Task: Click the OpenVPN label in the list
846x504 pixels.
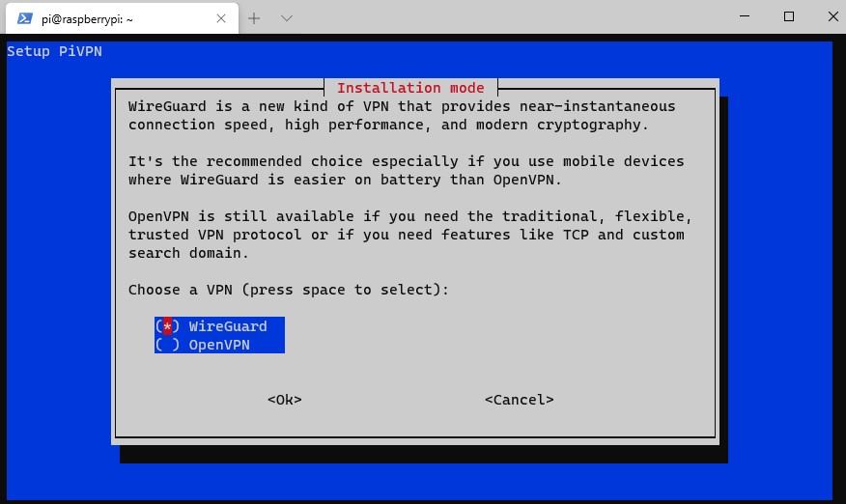Action: pos(219,345)
